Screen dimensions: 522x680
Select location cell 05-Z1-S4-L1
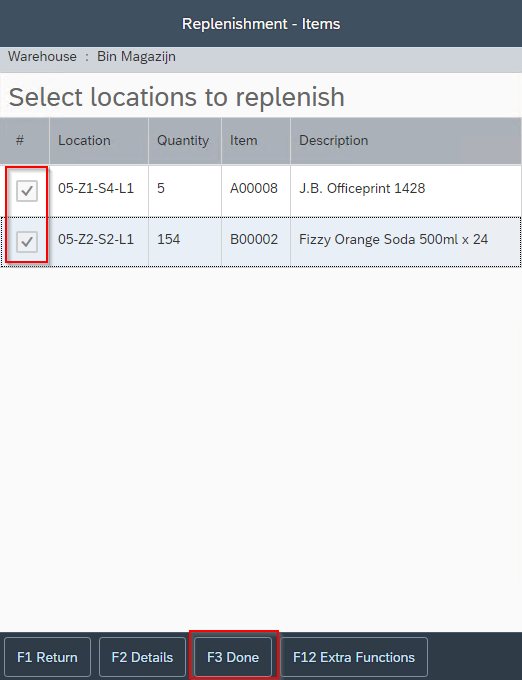pos(96,188)
